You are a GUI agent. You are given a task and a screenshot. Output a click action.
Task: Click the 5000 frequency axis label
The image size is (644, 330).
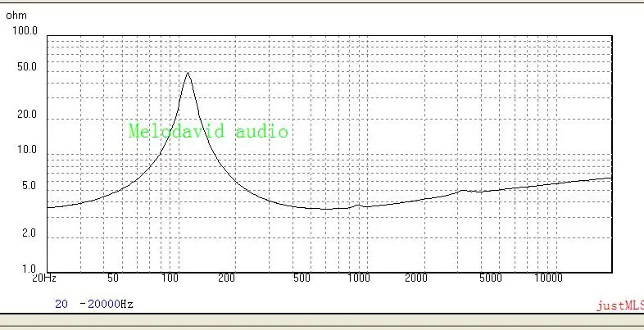tap(491, 278)
